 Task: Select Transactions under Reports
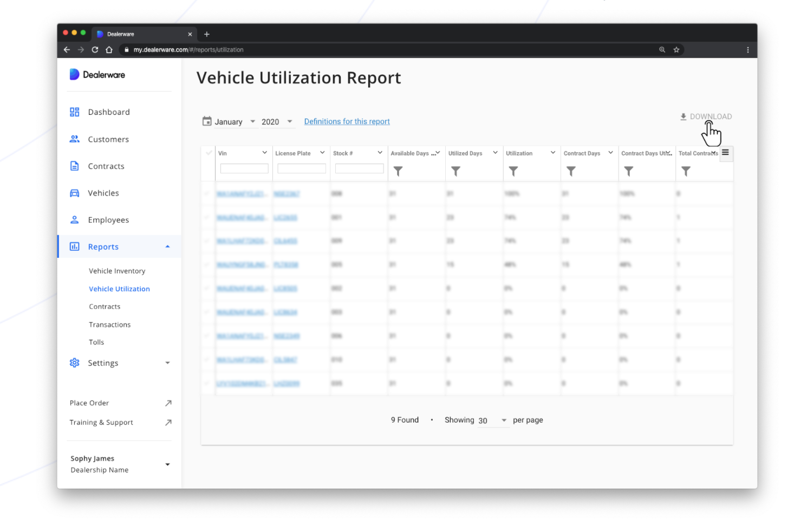[109, 324]
